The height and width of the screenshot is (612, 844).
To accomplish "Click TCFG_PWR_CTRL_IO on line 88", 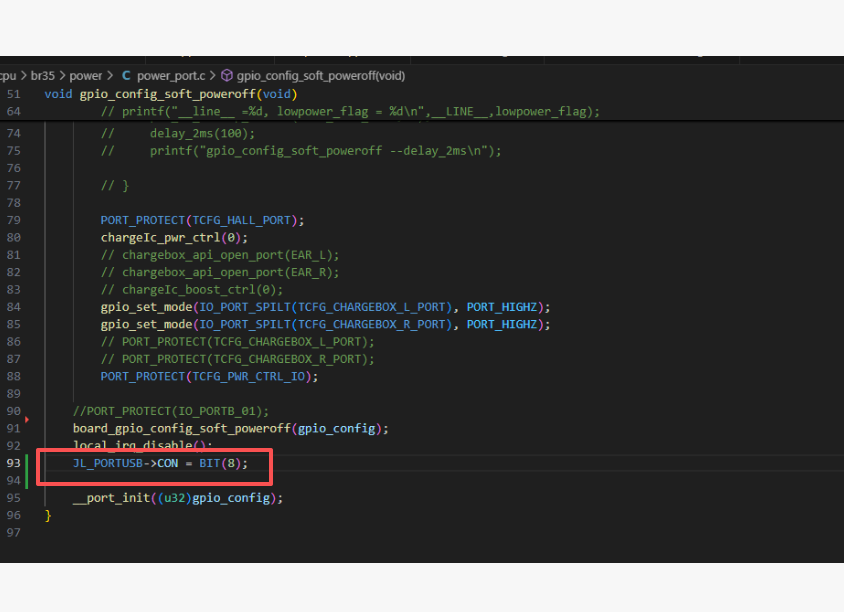I will point(249,376).
